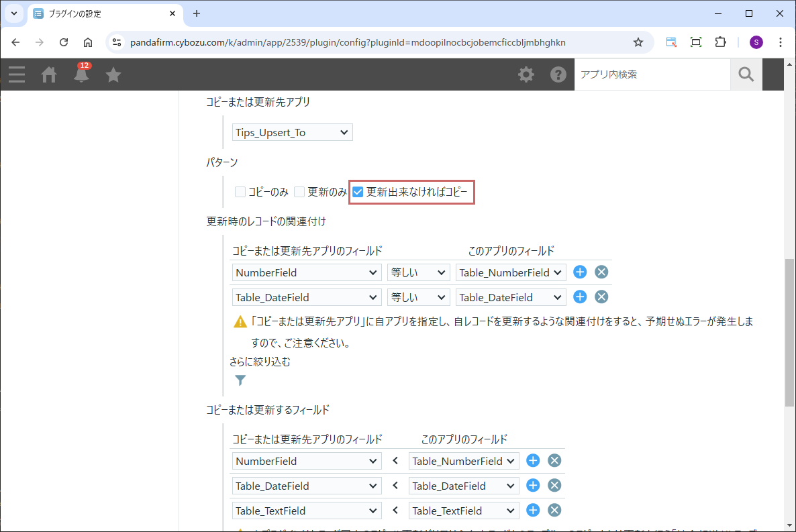Bookmark this page with the star
796x532 pixels.
[638, 42]
